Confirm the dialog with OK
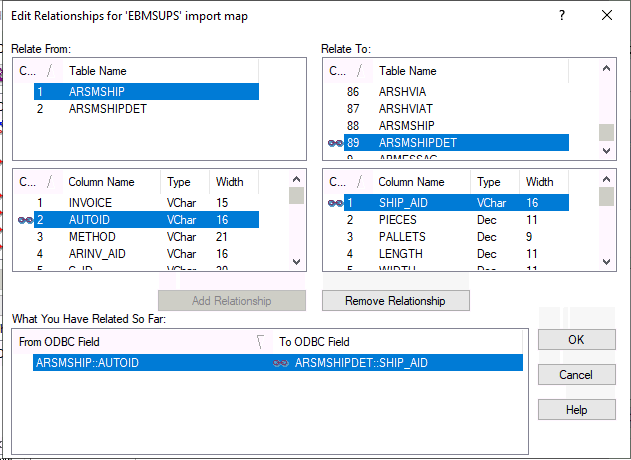 pyautogui.click(x=576, y=340)
